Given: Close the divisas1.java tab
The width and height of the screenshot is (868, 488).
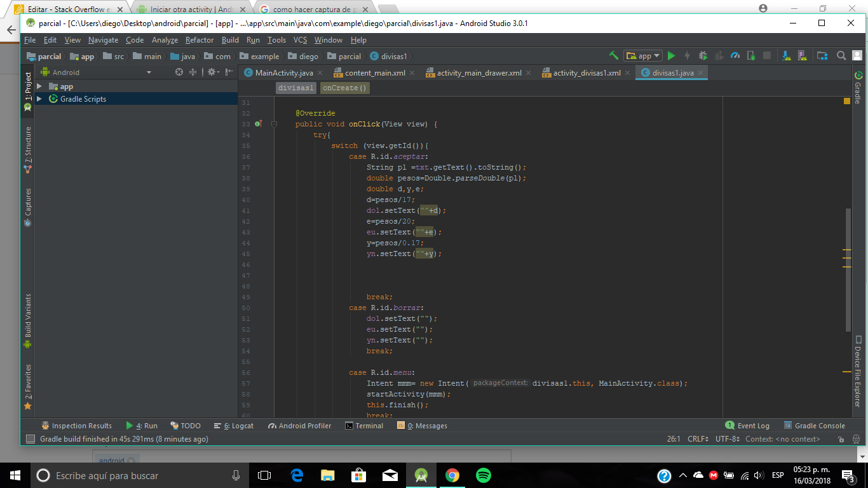Looking at the screenshot, I should (701, 73).
